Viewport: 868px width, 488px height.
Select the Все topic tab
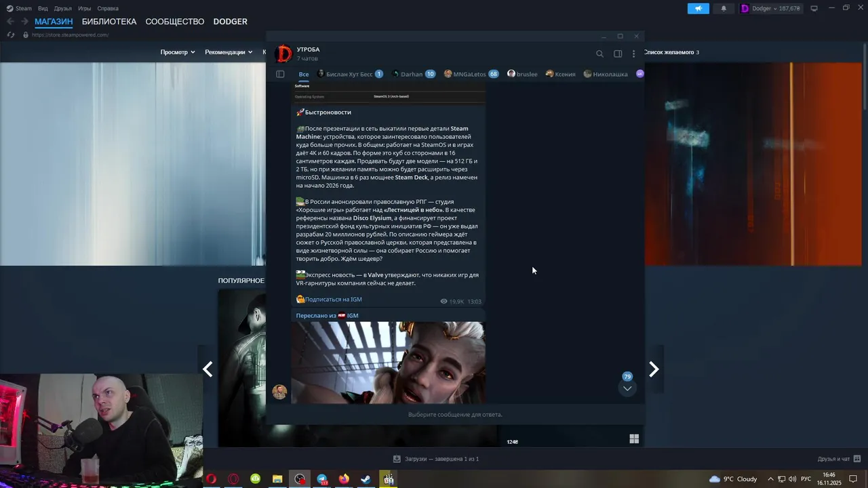click(304, 74)
